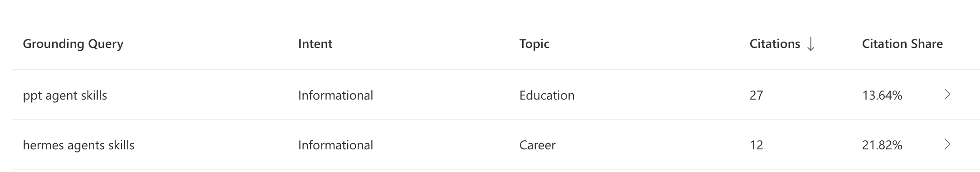Viewport: 980px width, 172px height.
Task: Click the 27 citations value
Action: point(756,95)
